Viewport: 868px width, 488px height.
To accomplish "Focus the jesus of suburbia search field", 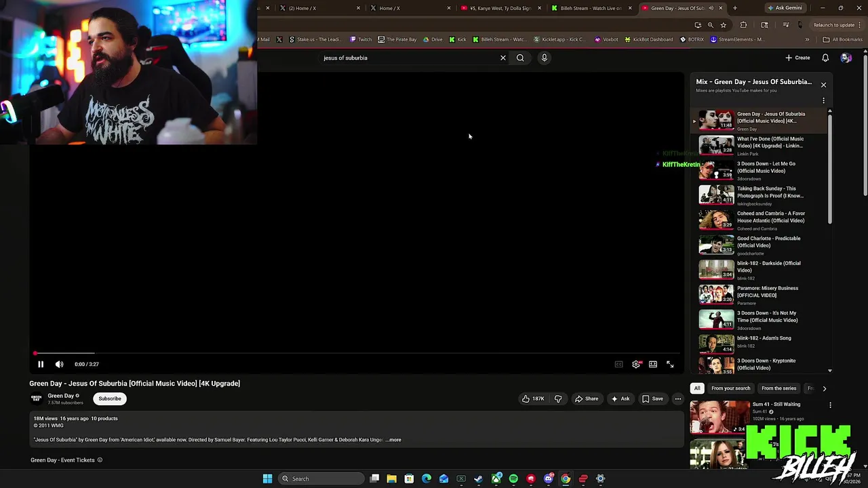I will tap(407, 58).
